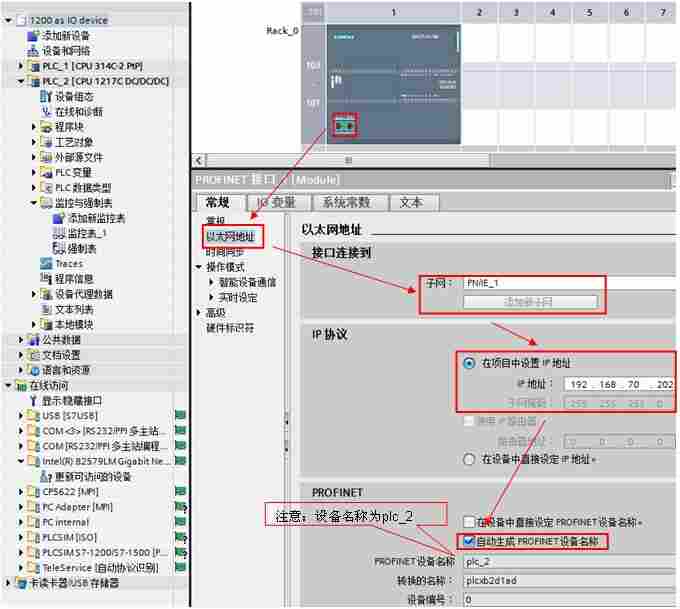Image resolution: width=680 pixels, height=609 pixels.
Task: Open the 文本 tab
Action: [x=411, y=202]
